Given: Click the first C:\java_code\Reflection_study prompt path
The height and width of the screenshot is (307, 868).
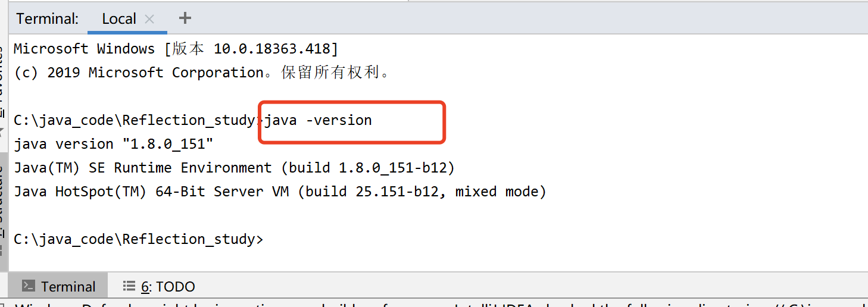Looking at the screenshot, I should pyautogui.click(x=135, y=120).
